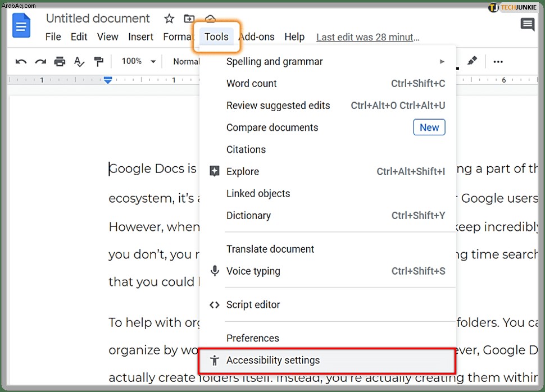The height and width of the screenshot is (392, 545).
Task: Open the 100% zoom dropdown
Action: (139, 62)
